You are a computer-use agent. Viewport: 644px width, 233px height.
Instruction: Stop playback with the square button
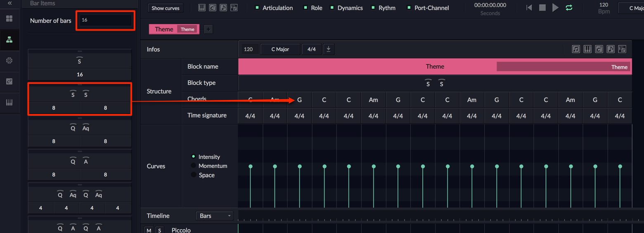pyautogui.click(x=542, y=8)
